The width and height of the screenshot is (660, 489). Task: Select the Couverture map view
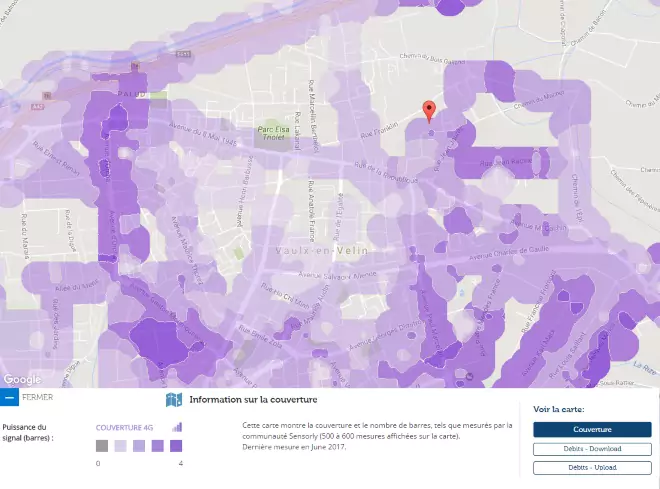[x=592, y=429]
